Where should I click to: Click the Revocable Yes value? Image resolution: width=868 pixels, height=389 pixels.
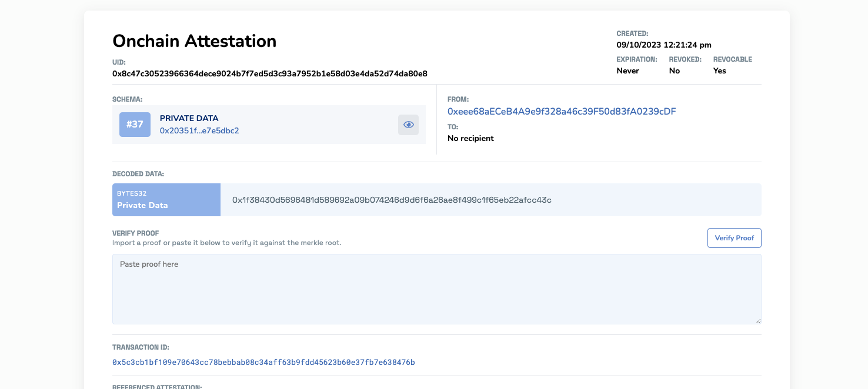click(x=719, y=71)
